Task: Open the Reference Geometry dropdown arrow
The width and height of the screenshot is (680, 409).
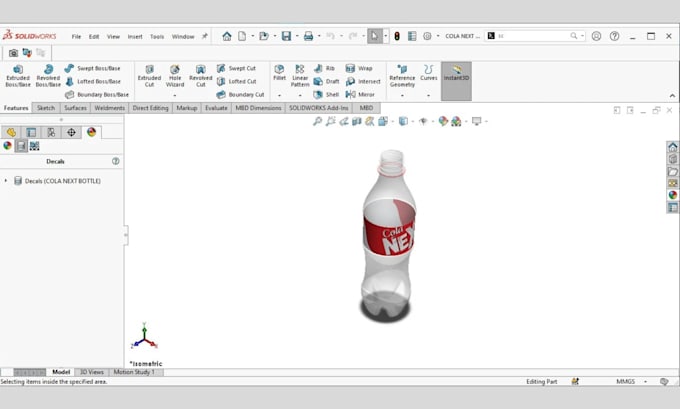Action: click(x=402, y=95)
